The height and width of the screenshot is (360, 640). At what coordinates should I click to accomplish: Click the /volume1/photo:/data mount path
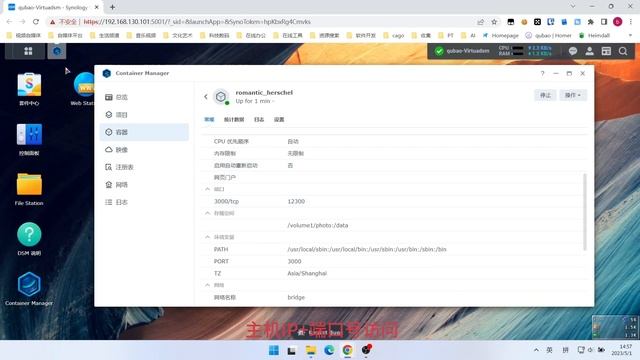coord(318,225)
